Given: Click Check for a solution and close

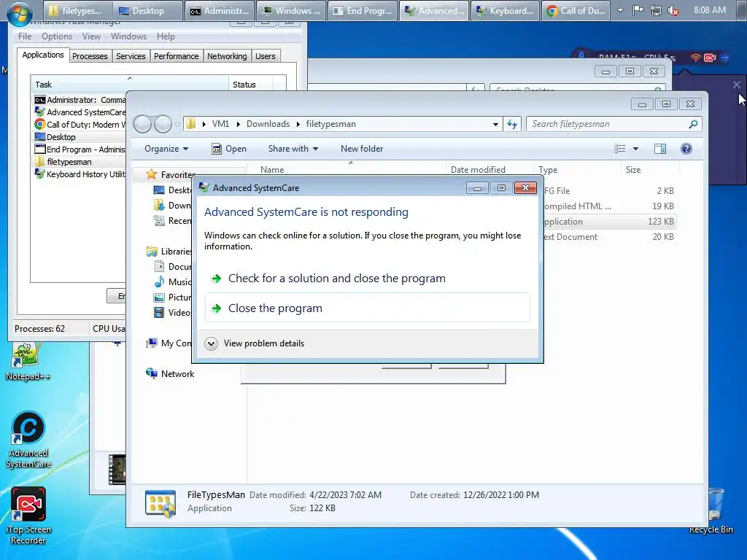Looking at the screenshot, I should (x=367, y=278).
